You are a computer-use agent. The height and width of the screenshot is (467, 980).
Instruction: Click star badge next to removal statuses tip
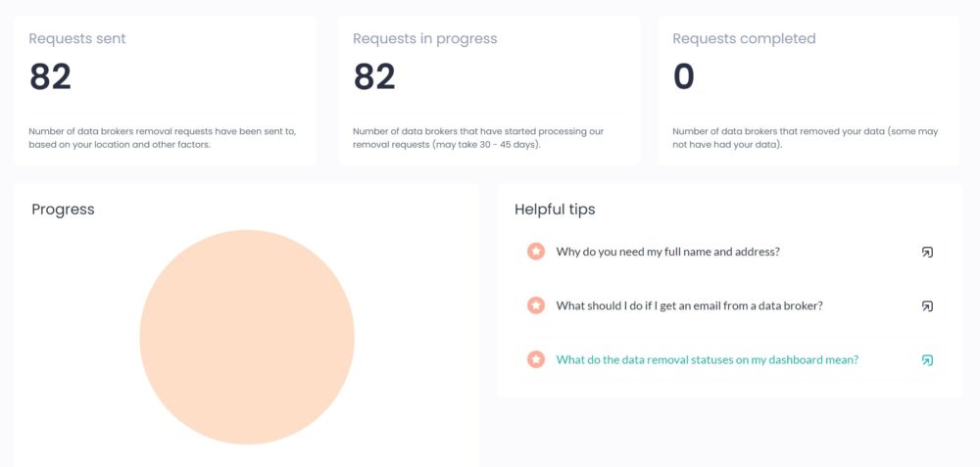pos(536,359)
